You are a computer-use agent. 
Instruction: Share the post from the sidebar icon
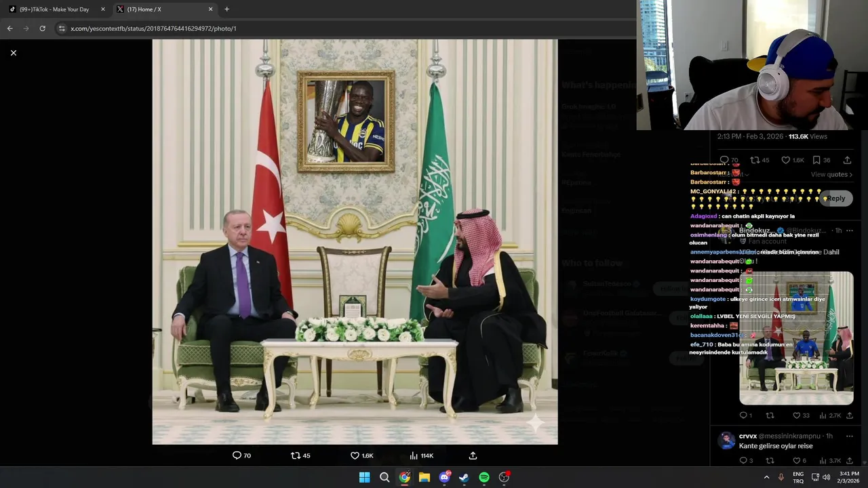click(x=847, y=160)
